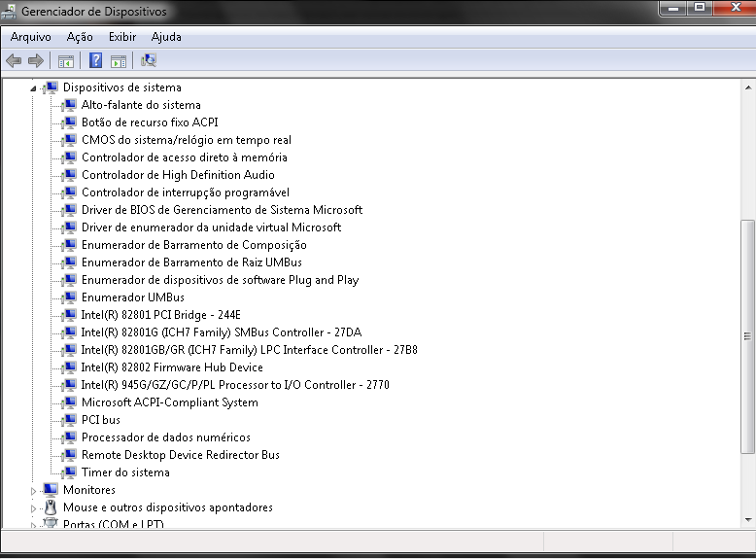Select Controlador de High Definition Audio
The image size is (756, 559).
(178, 175)
